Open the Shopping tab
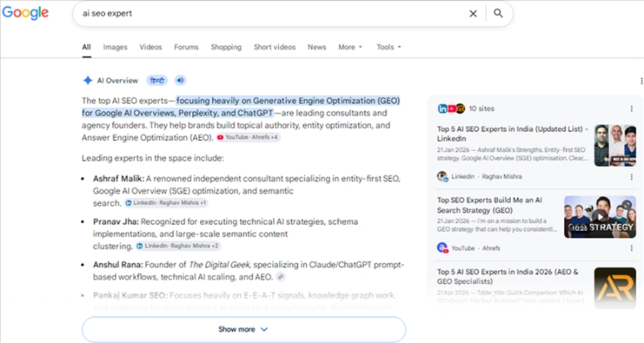The height and width of the screenshot is (343, 644). (226, 47)
